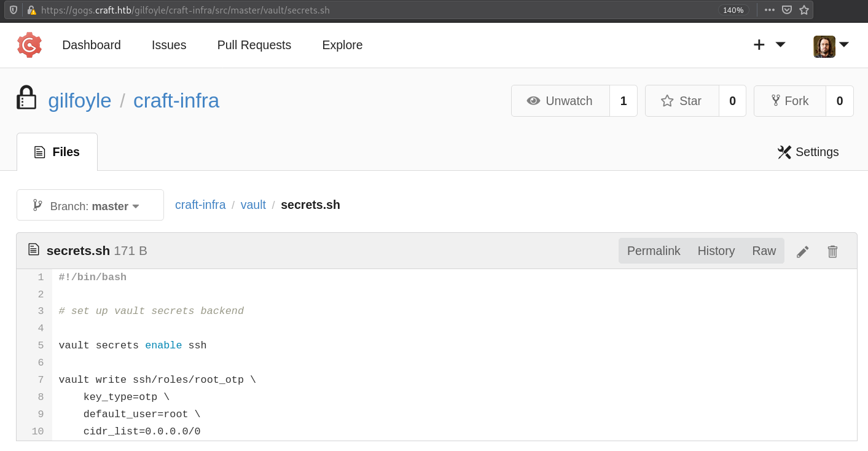Open the Branch: master dropdown
Viewport: 868px width, 451px height.
tap(90, 205)
